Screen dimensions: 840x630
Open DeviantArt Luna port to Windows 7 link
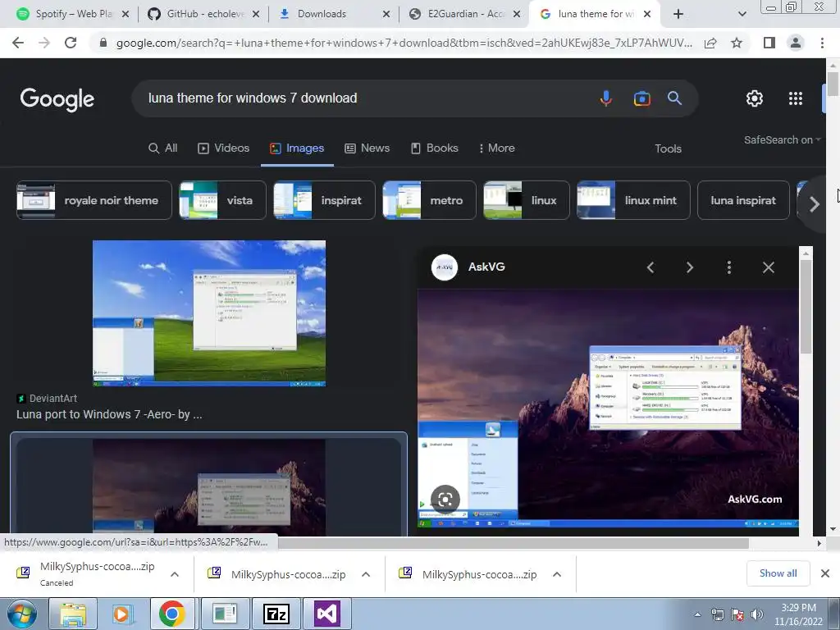109,414
